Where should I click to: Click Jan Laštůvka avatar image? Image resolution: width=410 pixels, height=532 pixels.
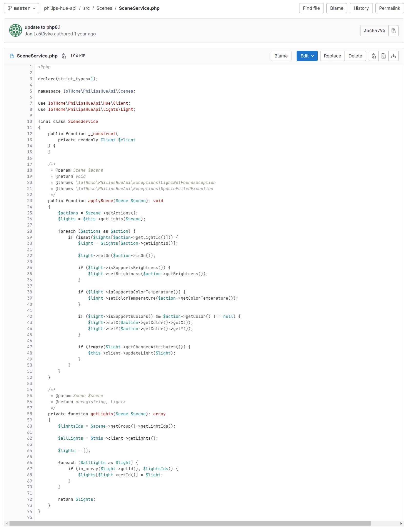click(16, 30)
